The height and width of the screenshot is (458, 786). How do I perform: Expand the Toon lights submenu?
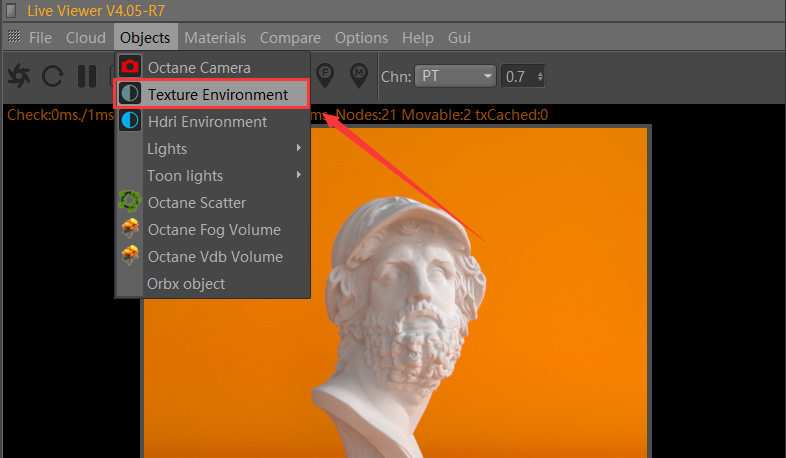point(213,175)
